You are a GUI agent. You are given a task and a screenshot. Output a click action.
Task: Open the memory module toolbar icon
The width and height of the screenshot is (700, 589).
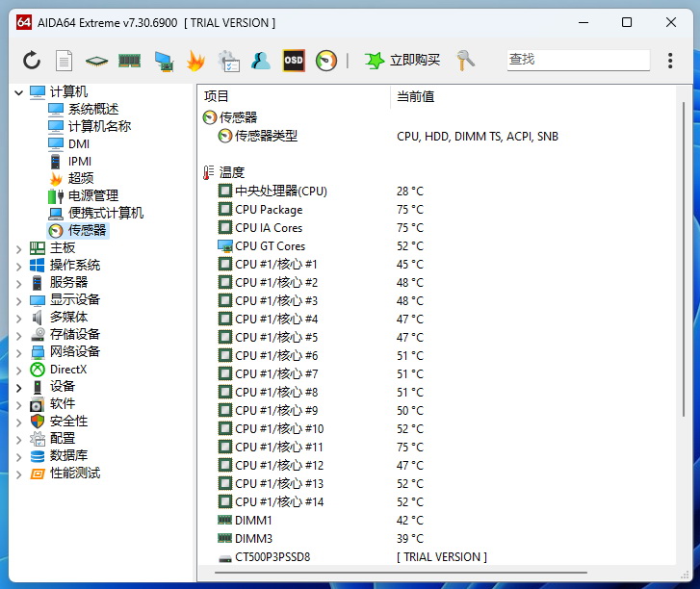coord(129,61)
